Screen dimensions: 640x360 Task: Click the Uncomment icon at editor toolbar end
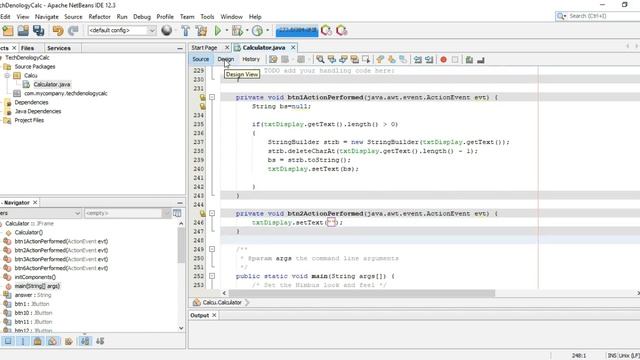point(481,60)
